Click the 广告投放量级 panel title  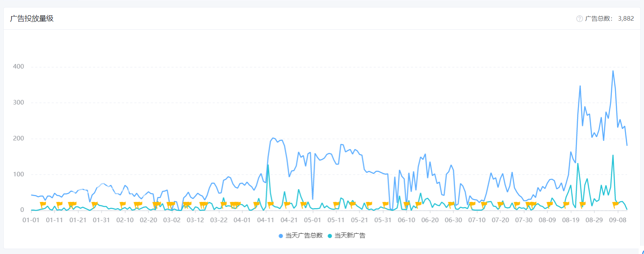(32, 19)
